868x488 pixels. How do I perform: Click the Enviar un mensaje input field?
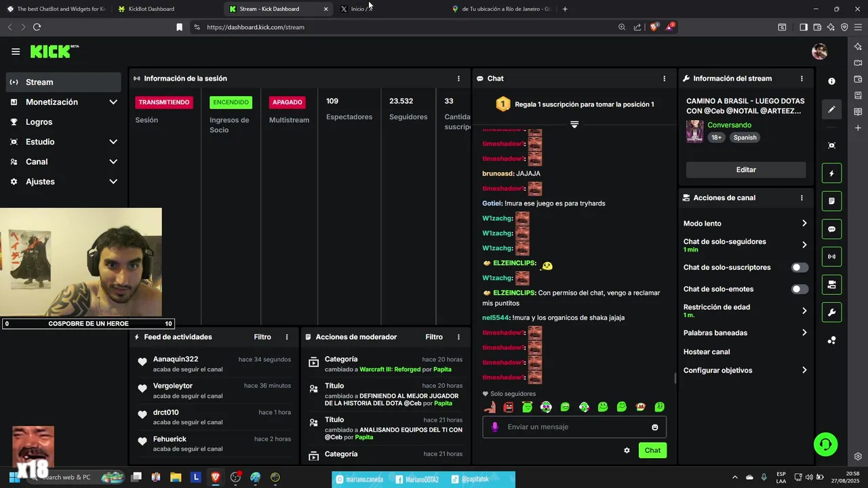coord(574,427)
